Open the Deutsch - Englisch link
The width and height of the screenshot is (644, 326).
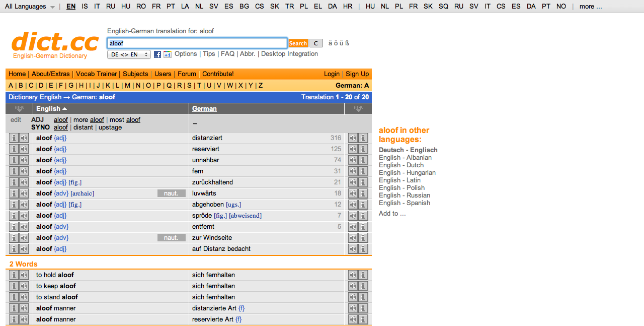click(x=408, y=150)
